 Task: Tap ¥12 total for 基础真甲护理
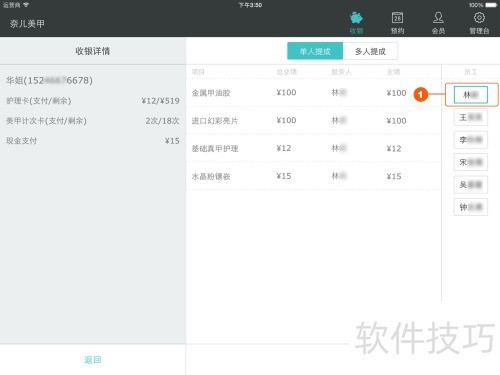(284, 148)
